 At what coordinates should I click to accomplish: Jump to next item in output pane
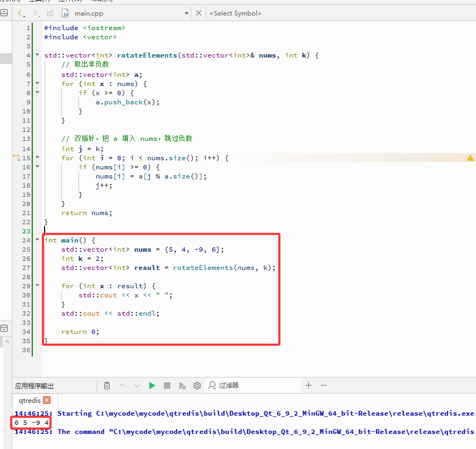pos(137,386)
